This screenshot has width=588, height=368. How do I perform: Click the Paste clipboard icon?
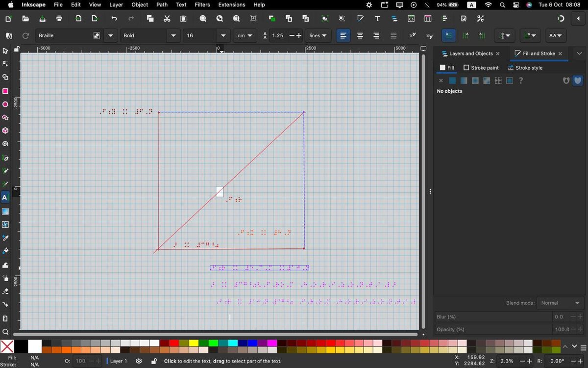[183, 19]
